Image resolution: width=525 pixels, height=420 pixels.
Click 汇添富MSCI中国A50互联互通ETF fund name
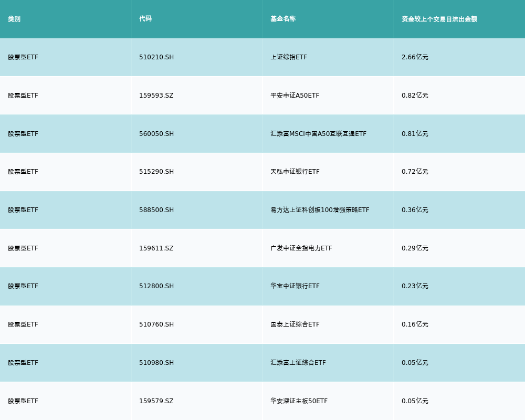[x=319, y=134]
